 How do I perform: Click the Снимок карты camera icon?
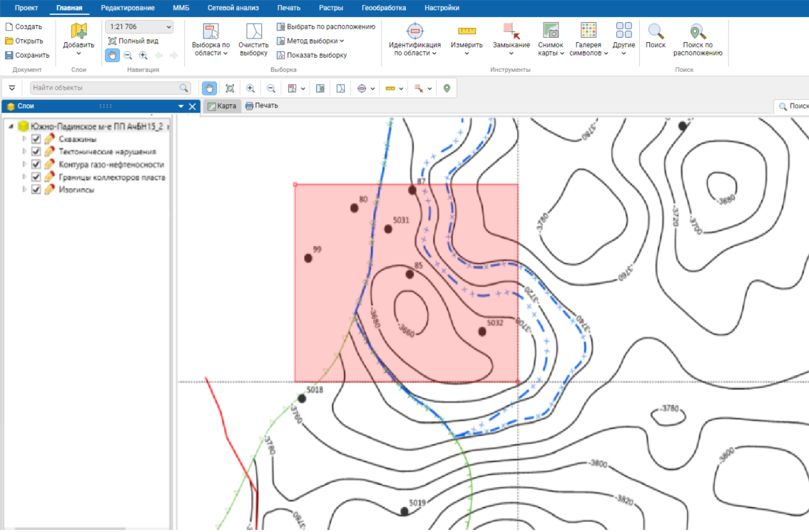(550, 31)
